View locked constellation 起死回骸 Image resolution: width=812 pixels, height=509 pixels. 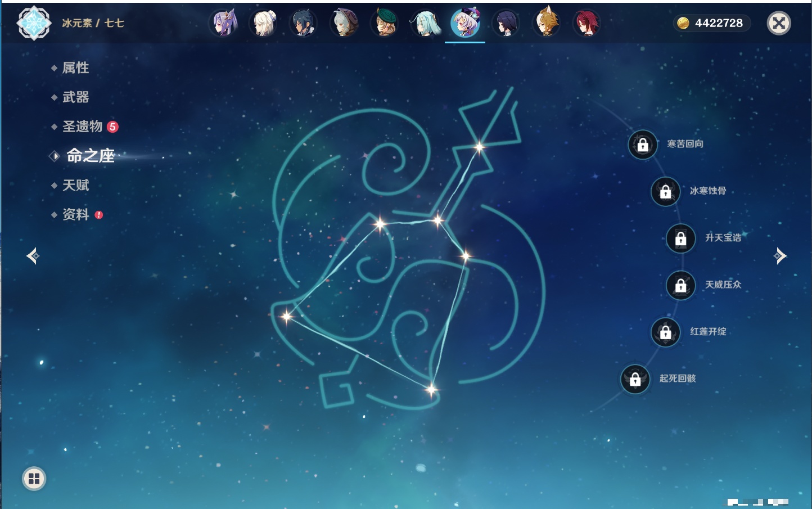tap(635, 379)
